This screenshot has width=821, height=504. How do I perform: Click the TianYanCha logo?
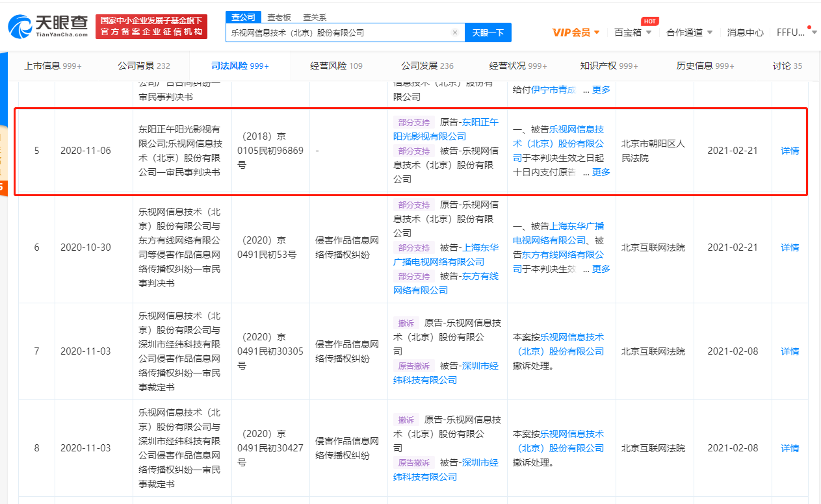tap(47, 26)
